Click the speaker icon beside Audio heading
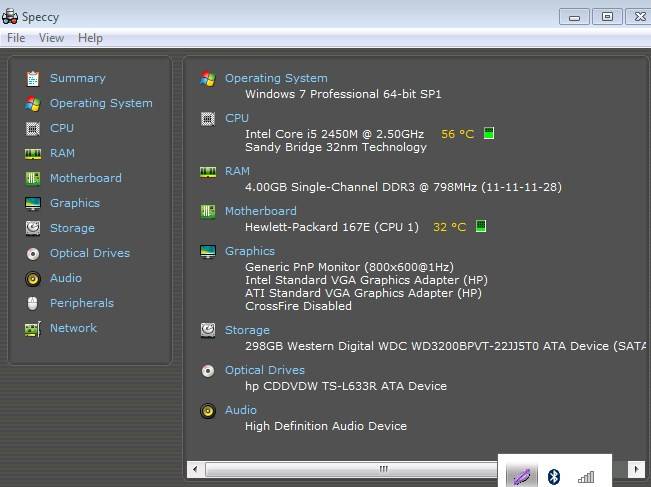 click(x=208, y=411)
